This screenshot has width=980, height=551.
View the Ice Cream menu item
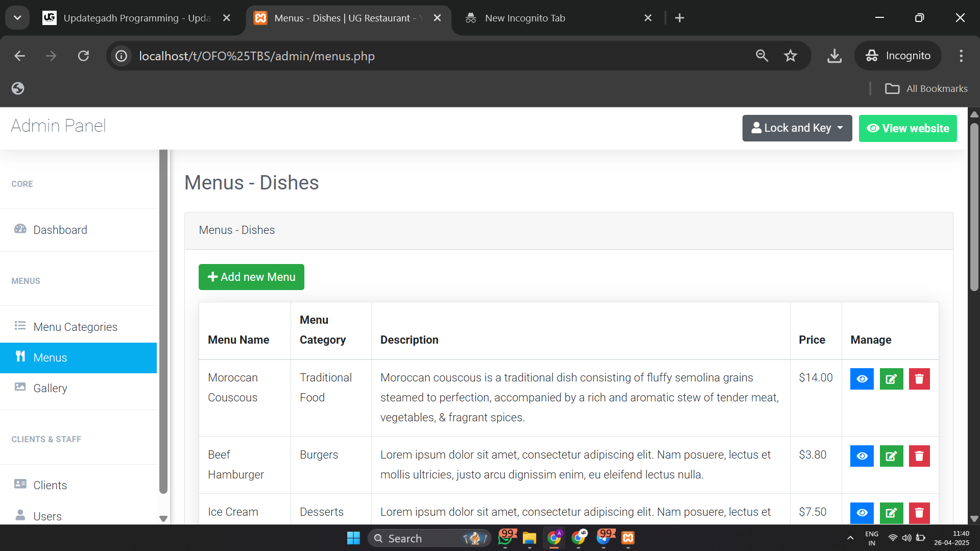862,513
